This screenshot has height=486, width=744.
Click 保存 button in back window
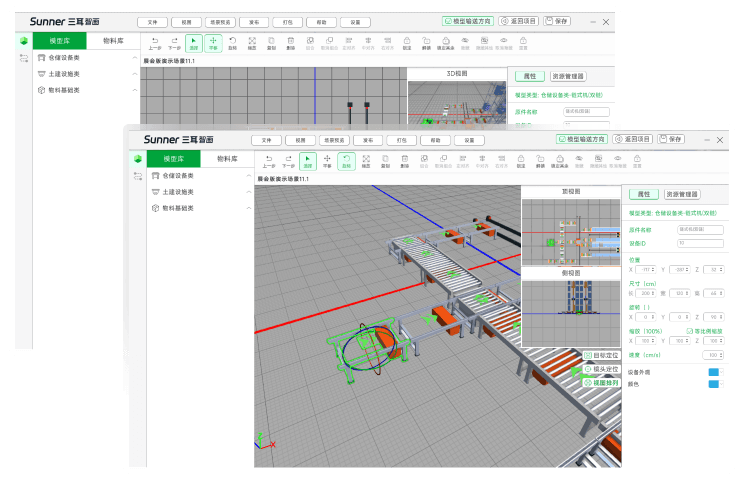click(x=557, y=21)
